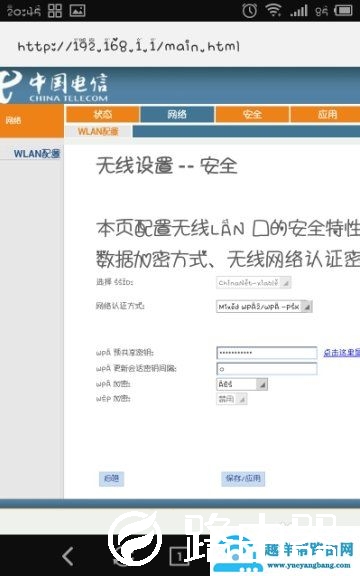Screen dimensions: 360x576
Task: Open the 状态 tab
Action: [x=103, y=114]
